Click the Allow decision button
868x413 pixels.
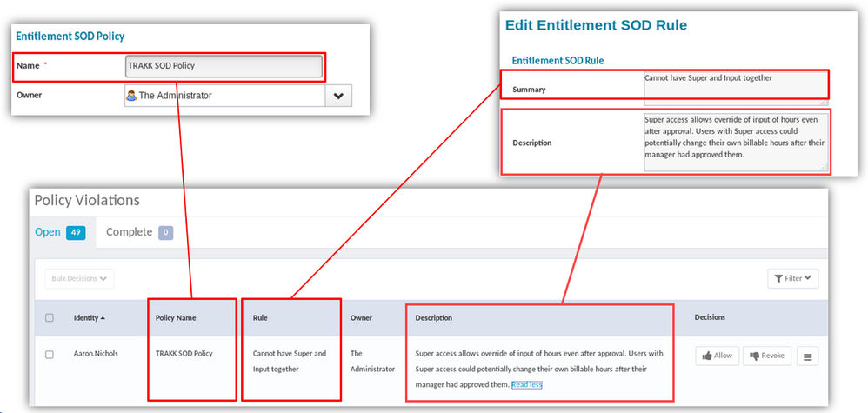pos(717,356)
